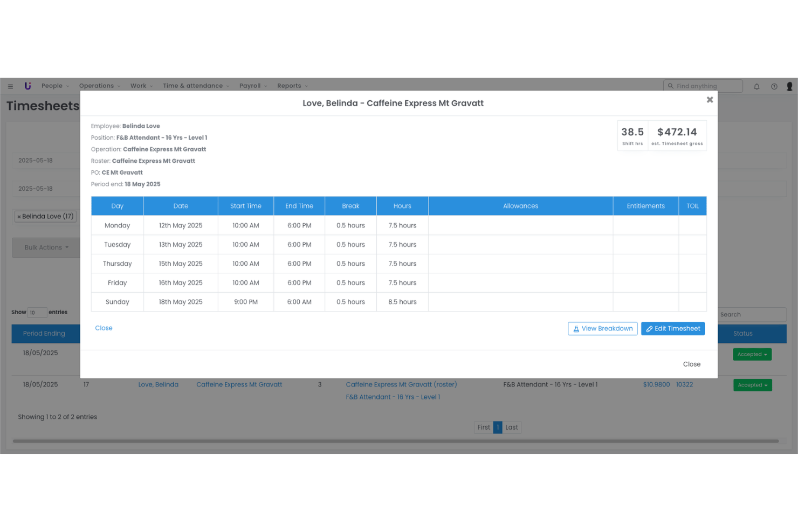Click the 9:00 PM start time cell
The image size is (798, 532).
(246, 302)
